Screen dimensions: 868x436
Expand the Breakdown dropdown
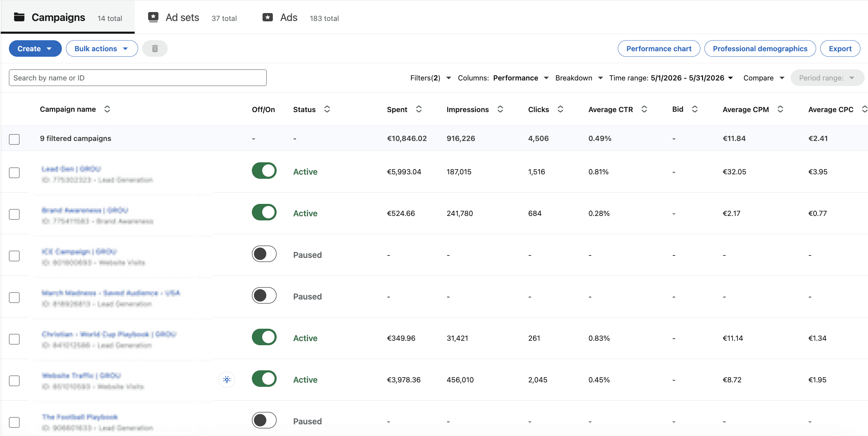(579, 78)
